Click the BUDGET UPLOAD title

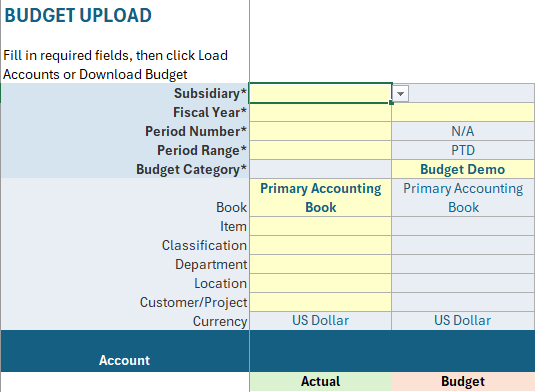coord(78,15)
